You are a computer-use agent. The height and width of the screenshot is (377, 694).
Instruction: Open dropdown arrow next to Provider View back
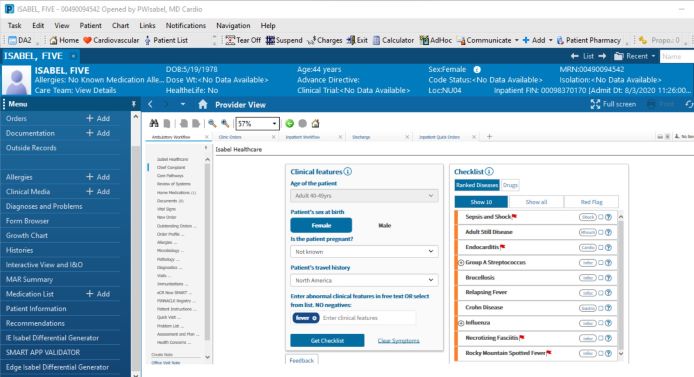182,104
